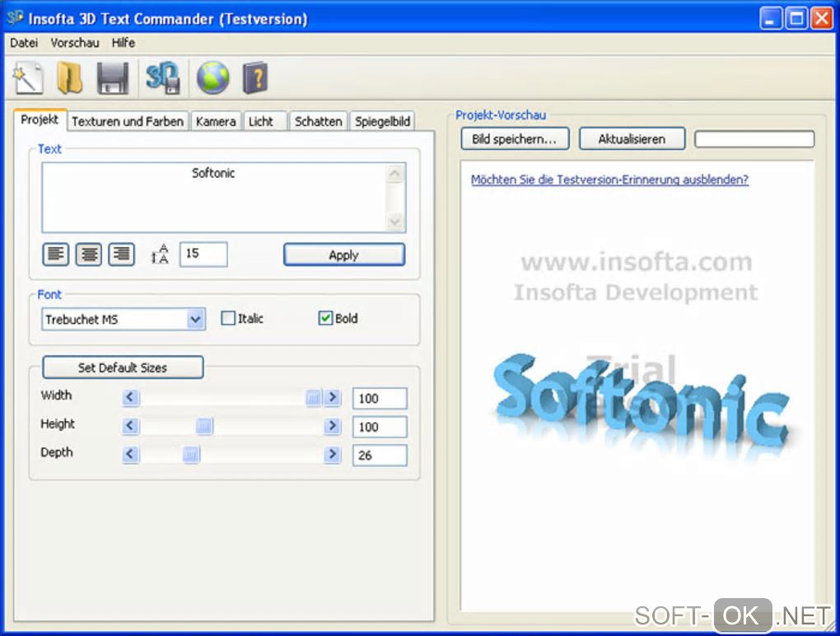Open the Datei menu
Viewport: 840px width, 636px height.
[24, 43]
